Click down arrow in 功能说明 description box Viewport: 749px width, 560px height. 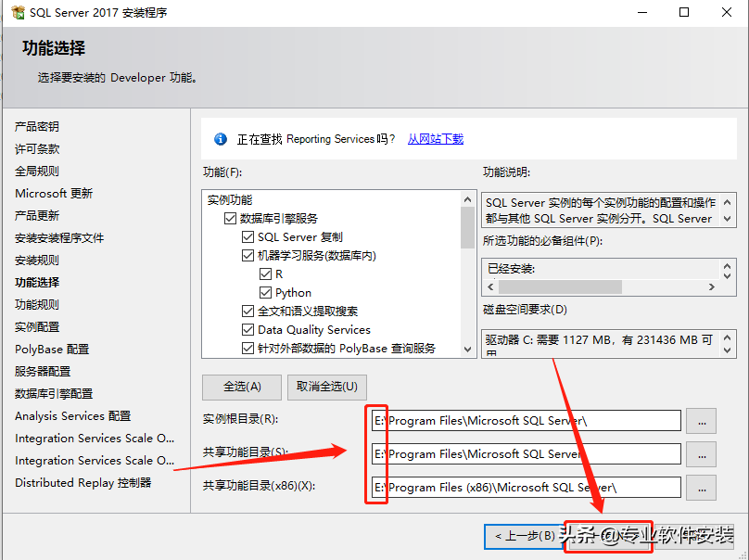(x=727, y=219)
